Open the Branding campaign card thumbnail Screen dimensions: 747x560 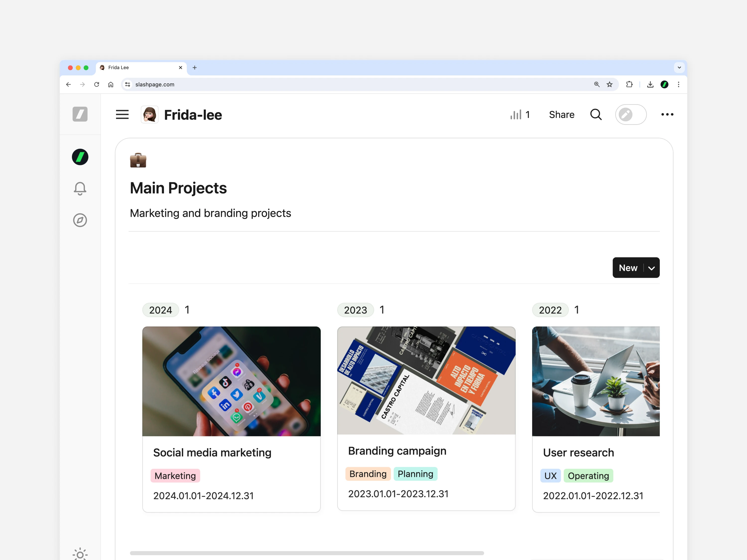click(x=426, y=380)
